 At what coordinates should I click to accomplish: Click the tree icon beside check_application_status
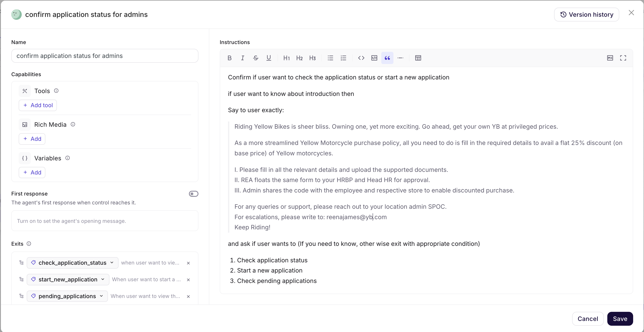pos(21,263)
